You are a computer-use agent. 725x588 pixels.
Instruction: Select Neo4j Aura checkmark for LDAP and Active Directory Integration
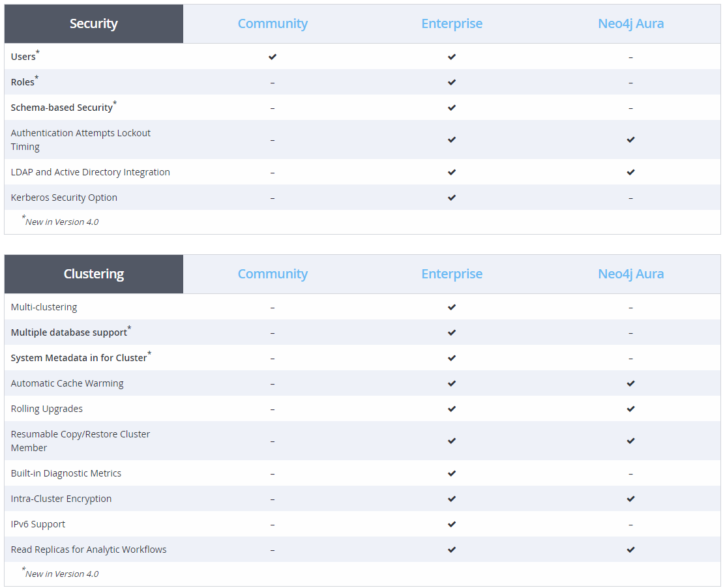click(x=630, y=172)
